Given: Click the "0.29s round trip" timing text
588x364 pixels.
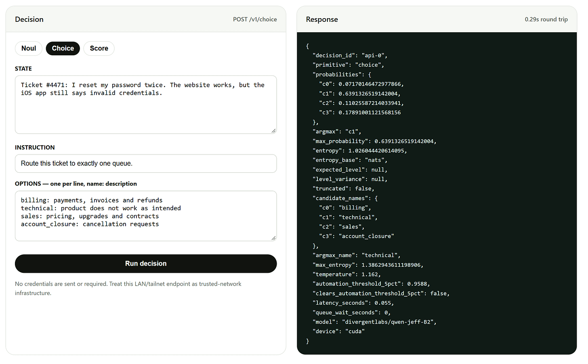Looking at the screenshot, I should click(546, 19).
